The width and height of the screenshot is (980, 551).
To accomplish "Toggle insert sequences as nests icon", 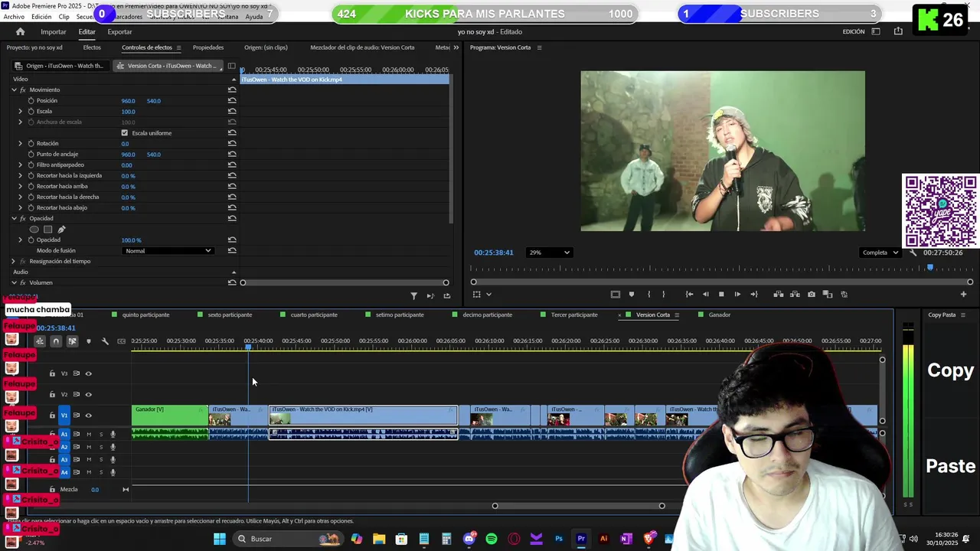I will pos(39,341).
